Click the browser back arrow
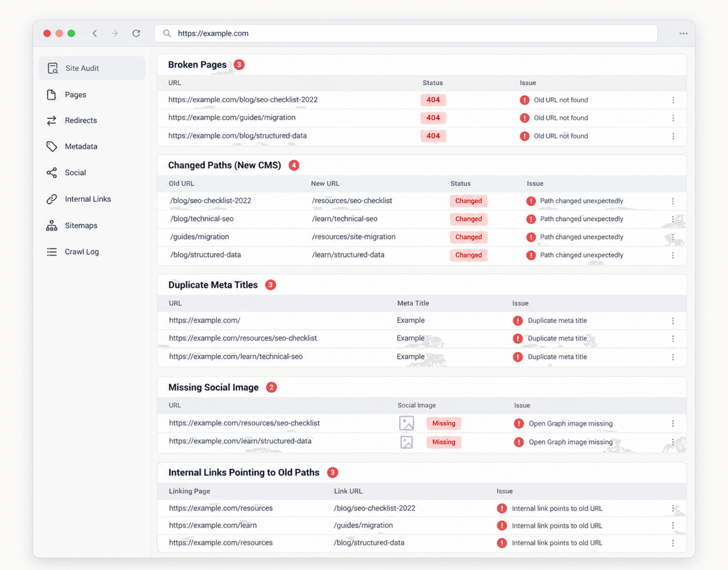728x570 pixels. (95, 33)
